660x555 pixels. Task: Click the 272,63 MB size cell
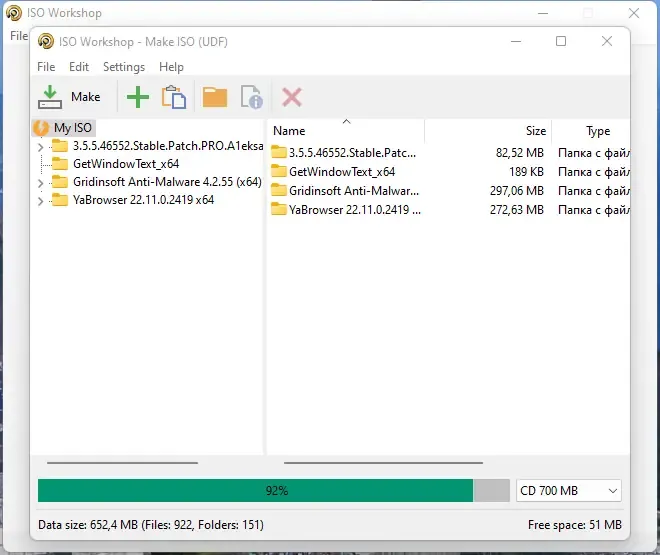[517, 210]
